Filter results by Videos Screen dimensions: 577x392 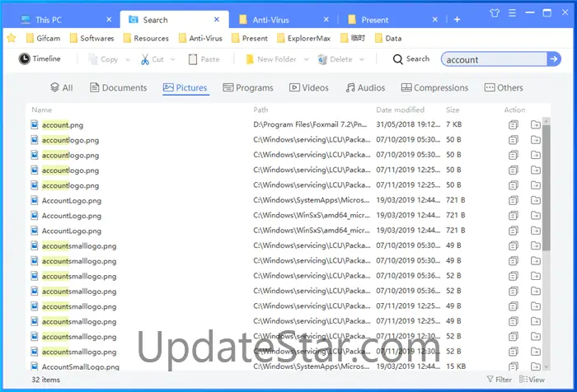[x=309, y=88]
